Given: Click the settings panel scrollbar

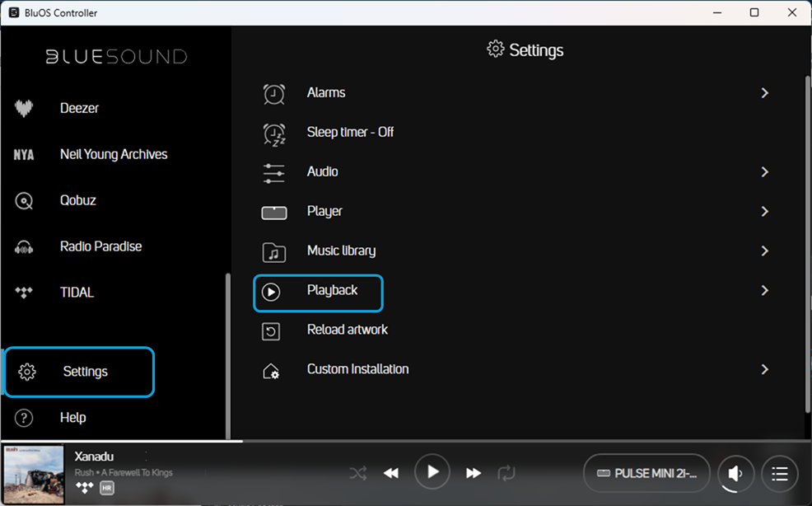Looking at the screenshot, I should 807,244.
